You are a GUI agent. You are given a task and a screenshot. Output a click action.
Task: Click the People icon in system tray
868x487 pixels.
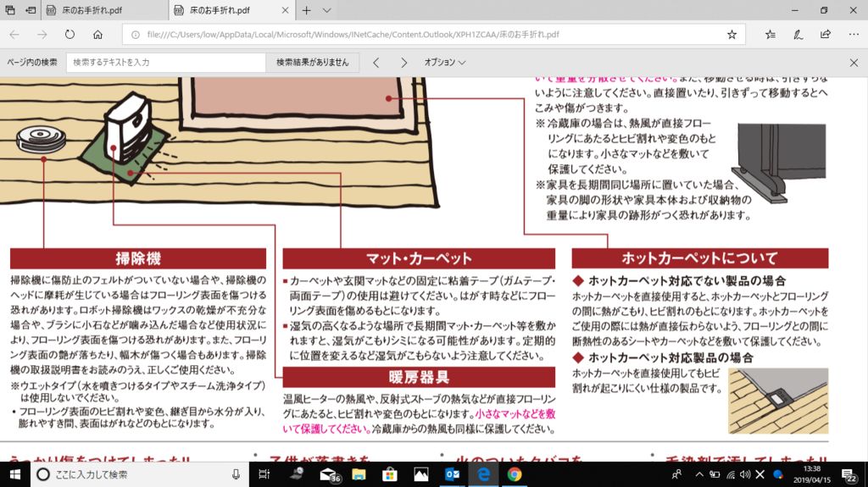(x=676, y=474)
